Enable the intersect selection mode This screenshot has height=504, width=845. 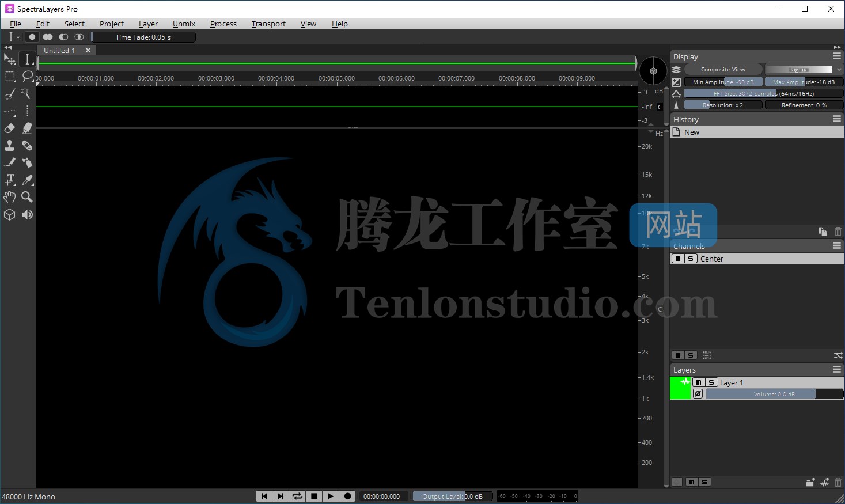[x=79, y=37]
